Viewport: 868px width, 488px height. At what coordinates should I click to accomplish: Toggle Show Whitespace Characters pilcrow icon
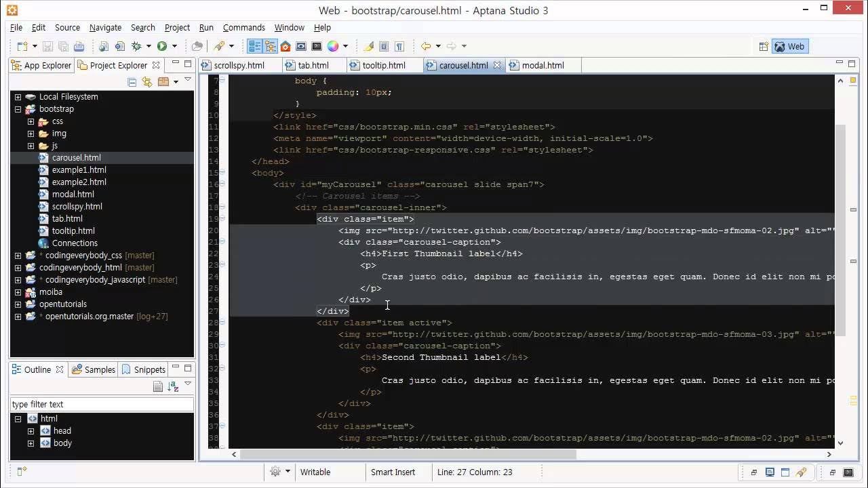(x=399, y=46)
